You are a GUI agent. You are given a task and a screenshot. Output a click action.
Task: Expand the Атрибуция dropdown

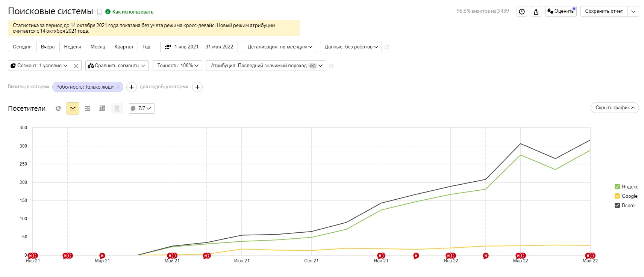(x=266, y=66)
